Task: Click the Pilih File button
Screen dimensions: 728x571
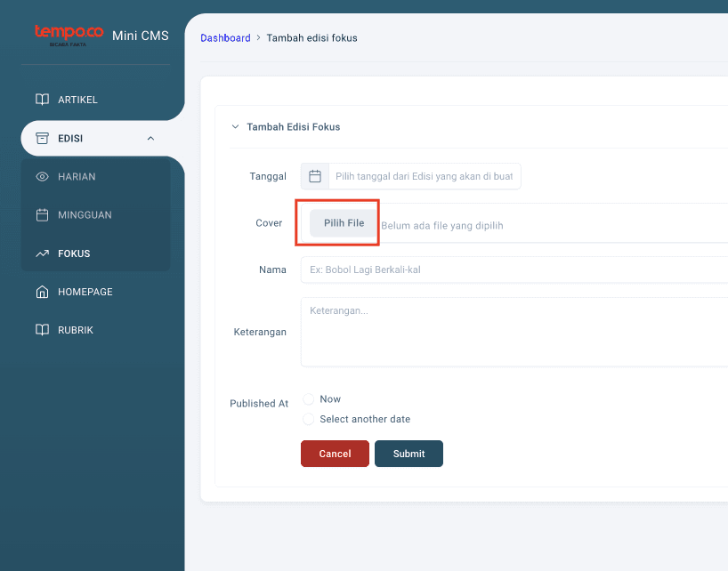Action: click(344, 223)
